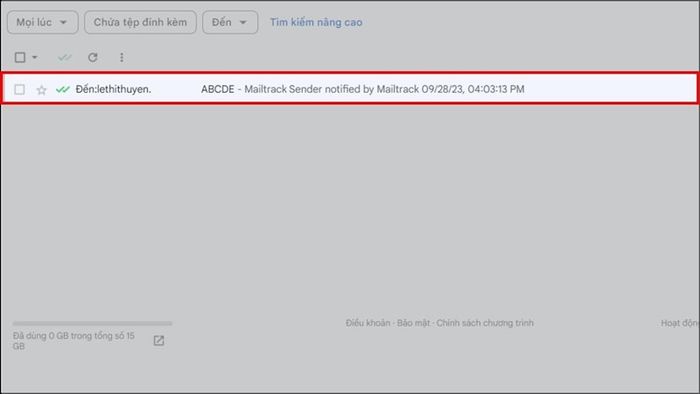Open 'Chính sách chương trình' link
Image resolution: width=700 pixels, height=394 pixels.
tap(485, 323)
